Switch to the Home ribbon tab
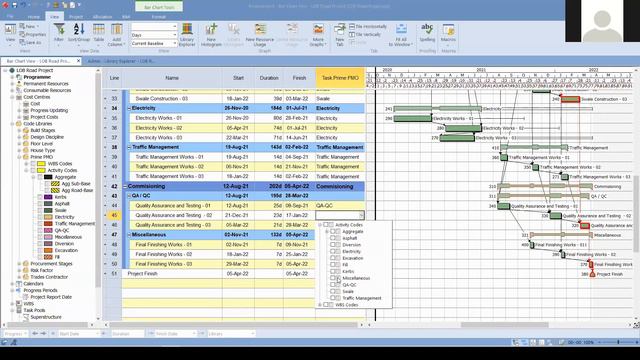640x360 pixels. click(x=34, y=17)
